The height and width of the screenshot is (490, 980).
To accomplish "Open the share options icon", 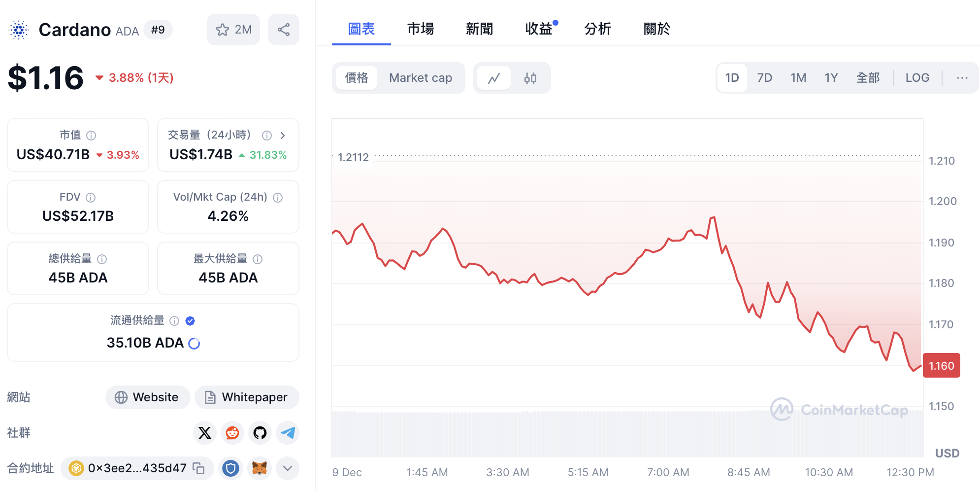I will pyautogui.click(x=284, y=30).
